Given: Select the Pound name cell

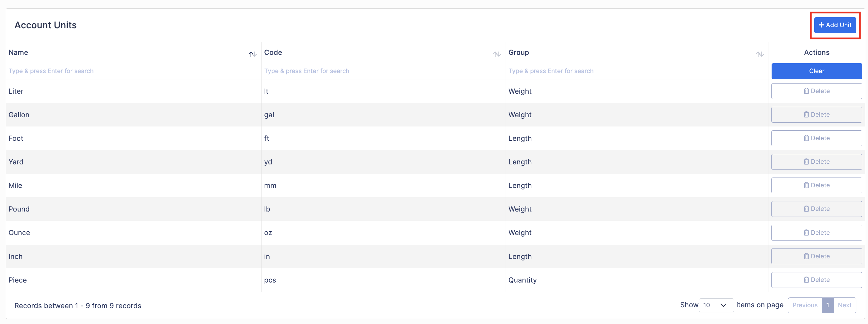Looking at the screenshot, I should tap(133, 209).
